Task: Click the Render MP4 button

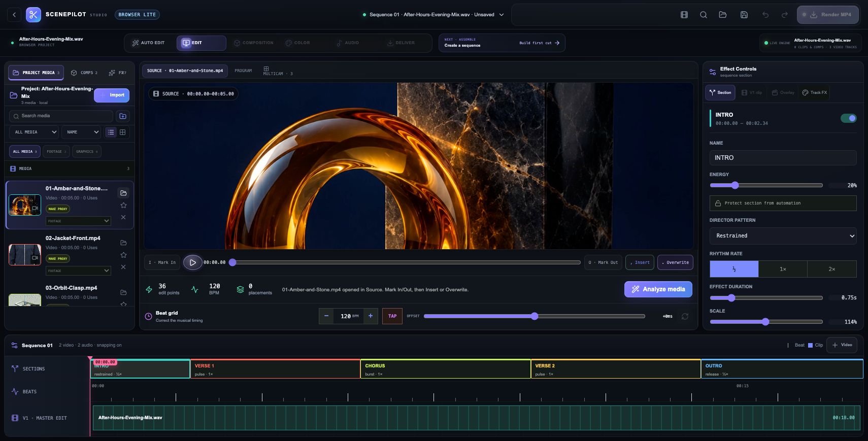Action: point(828,15)
